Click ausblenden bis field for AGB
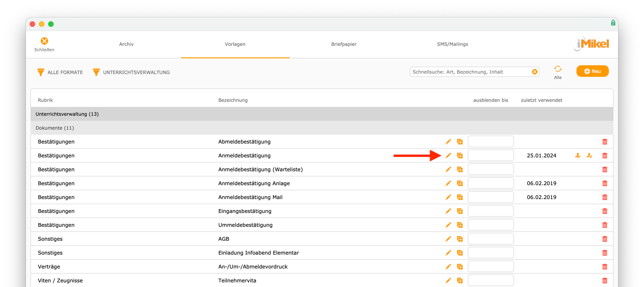Viewport: 644px width, 287px height. pos(491,239)
